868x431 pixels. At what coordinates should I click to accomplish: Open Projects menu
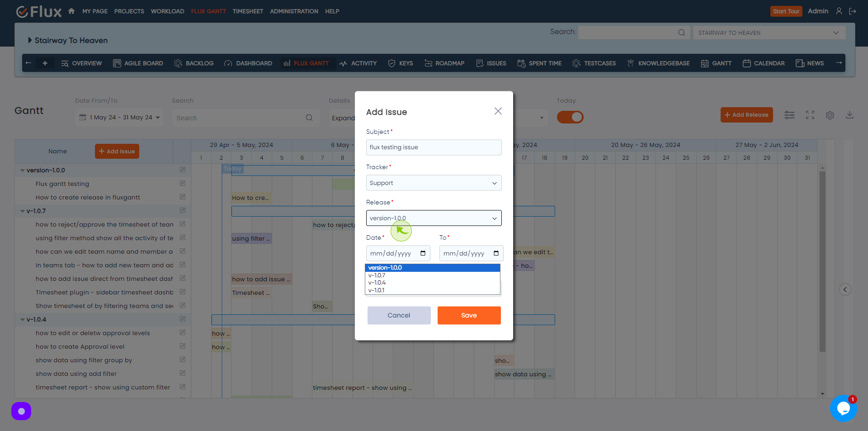point(129,11)
